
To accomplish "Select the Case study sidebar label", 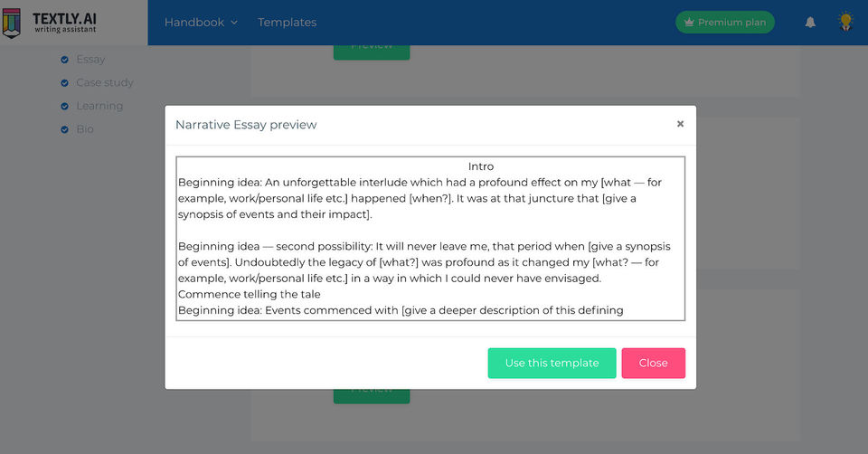I will [x=105, y=83].
